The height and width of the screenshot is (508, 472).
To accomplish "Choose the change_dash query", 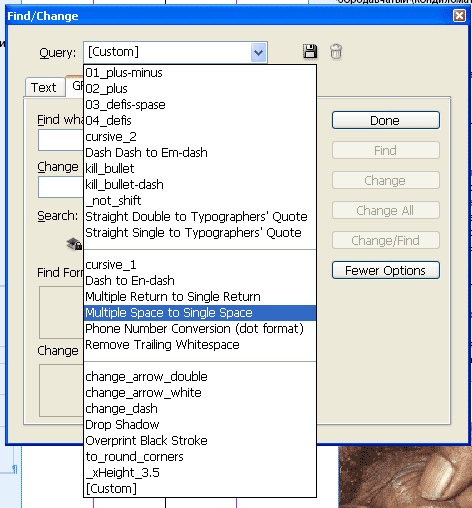I will pos(200,409).
